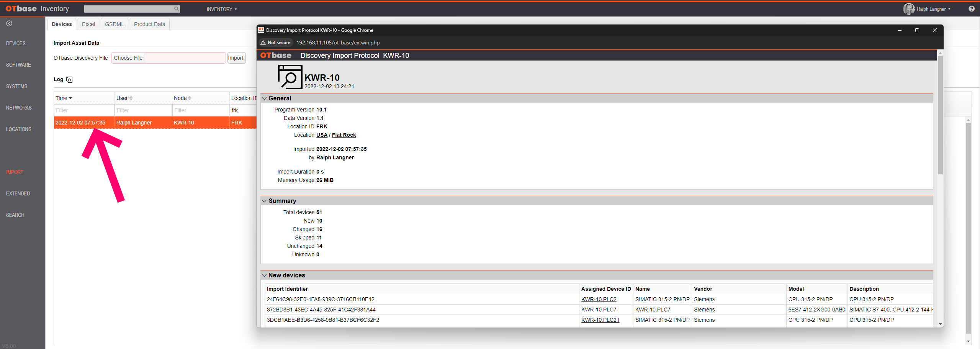Open NETWORKS in the sidebar
This screenshot has width=980, height=349.
point(19,108)
